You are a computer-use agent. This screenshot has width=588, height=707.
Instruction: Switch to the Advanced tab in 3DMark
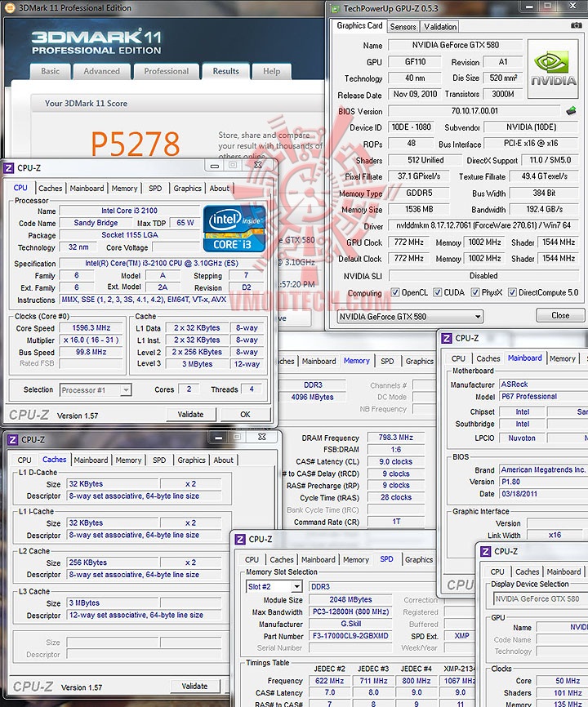[101, 71]
